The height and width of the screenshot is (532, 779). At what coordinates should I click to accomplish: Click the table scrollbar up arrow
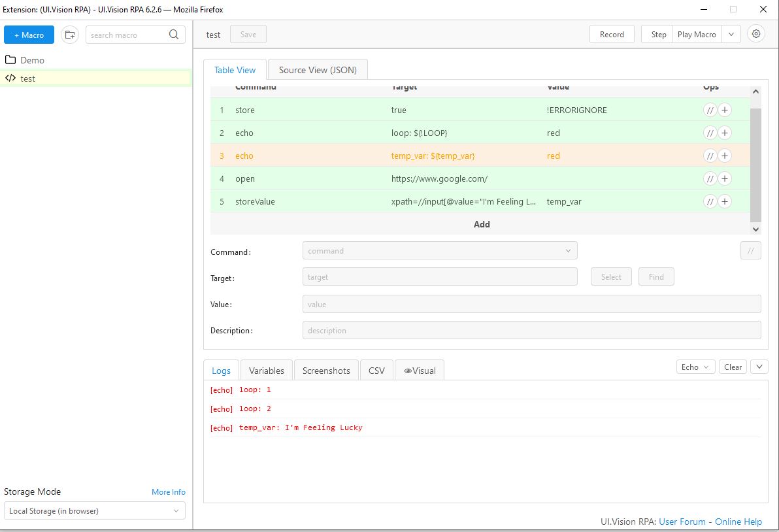pos(755,92)
